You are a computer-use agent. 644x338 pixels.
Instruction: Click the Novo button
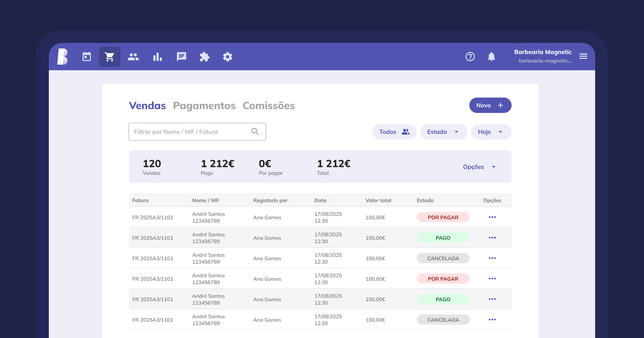(x=490, y=105)
